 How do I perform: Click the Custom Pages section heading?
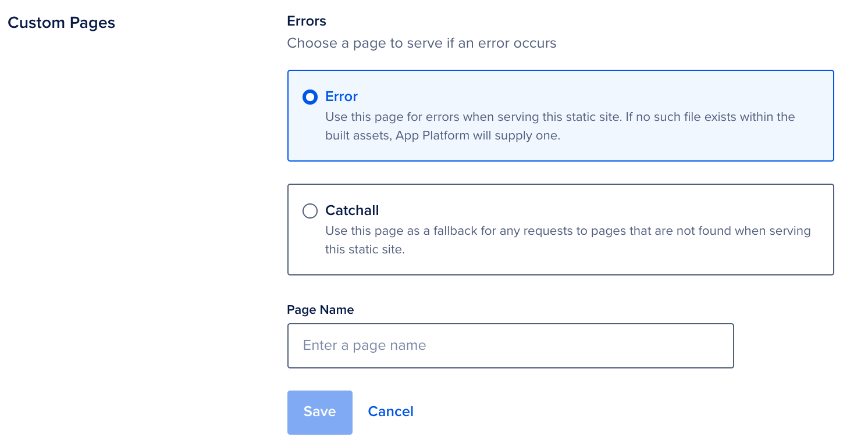coord(62,23)
